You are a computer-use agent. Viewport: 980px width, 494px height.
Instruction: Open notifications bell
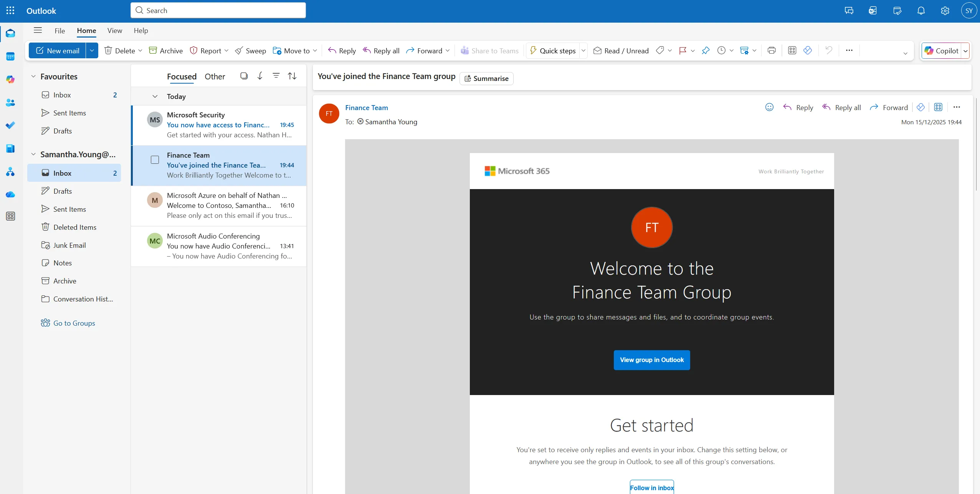click(921, 11)
